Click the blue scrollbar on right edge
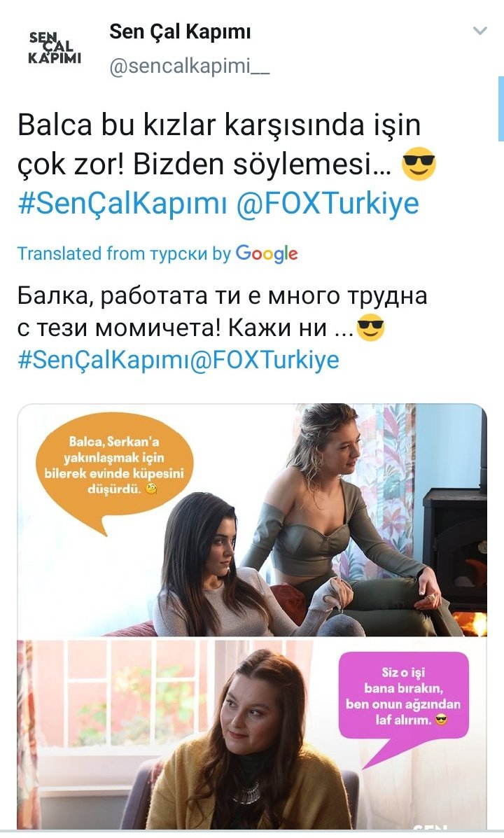This screenshot has width=504, height=838. click(500, 109)
